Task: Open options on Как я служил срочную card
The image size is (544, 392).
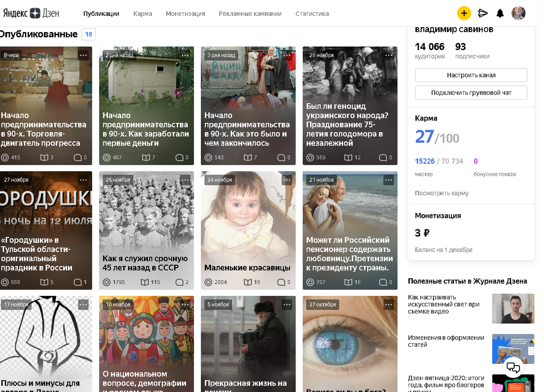Action: [185, 180]
